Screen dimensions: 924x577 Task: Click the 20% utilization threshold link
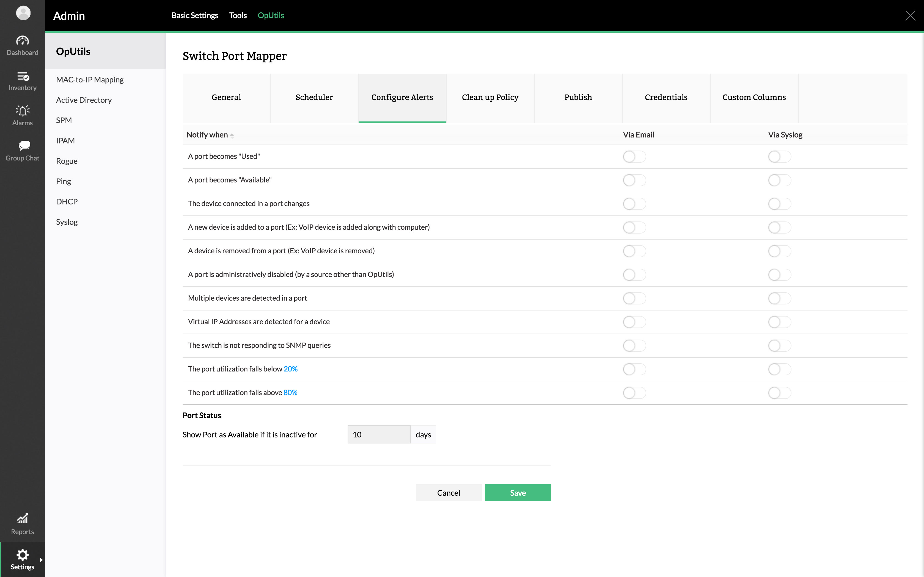[x=290, y=369]
